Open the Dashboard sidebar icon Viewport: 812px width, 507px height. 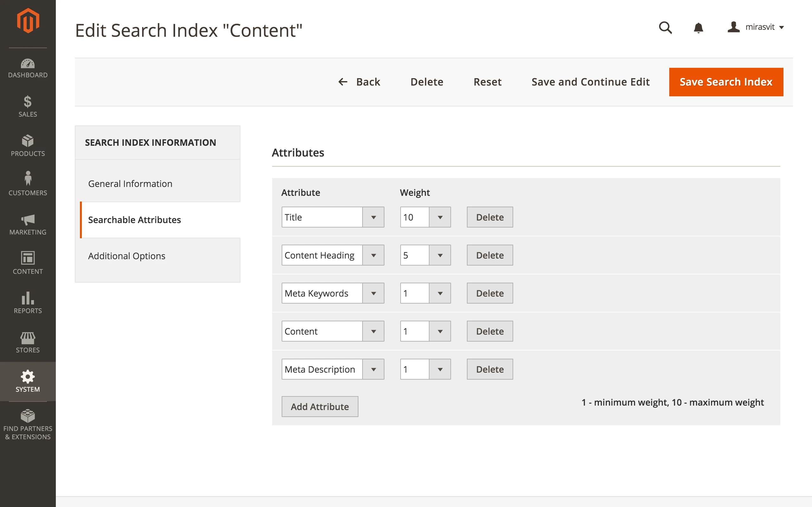[28, 68]
